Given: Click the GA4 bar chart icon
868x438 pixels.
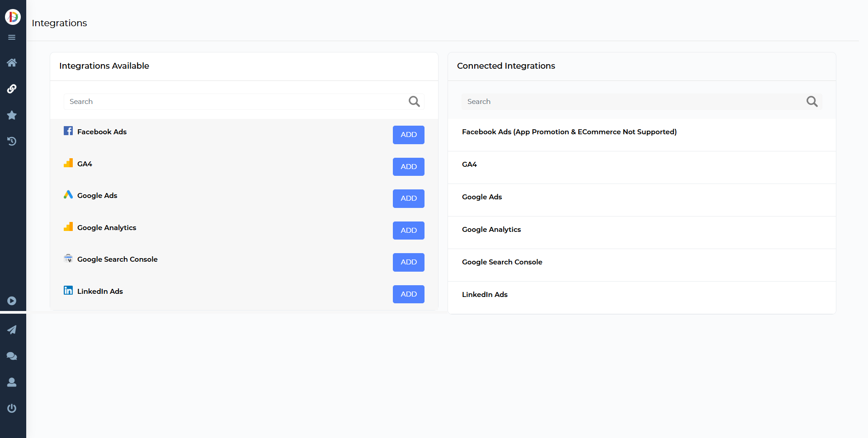Looking at the screenshot, I should (x=68, y=163).
